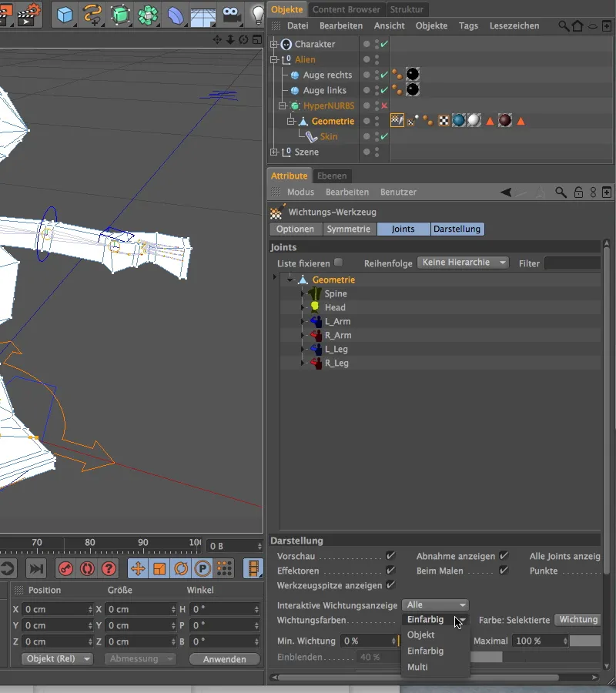Open the Datei menu
The height and width of the screenshot is (693, 616).
click(297, 25)
